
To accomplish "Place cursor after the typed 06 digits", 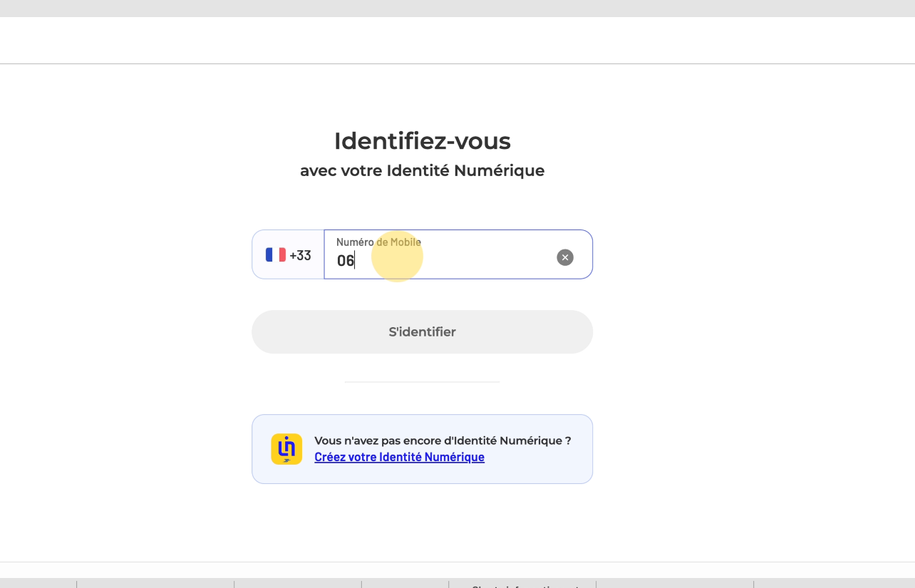I will point(355,261).
